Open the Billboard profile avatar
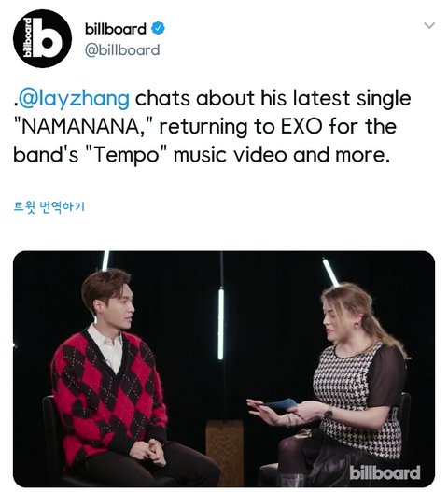Screen dimensions: 448x492 coord(42,38)
